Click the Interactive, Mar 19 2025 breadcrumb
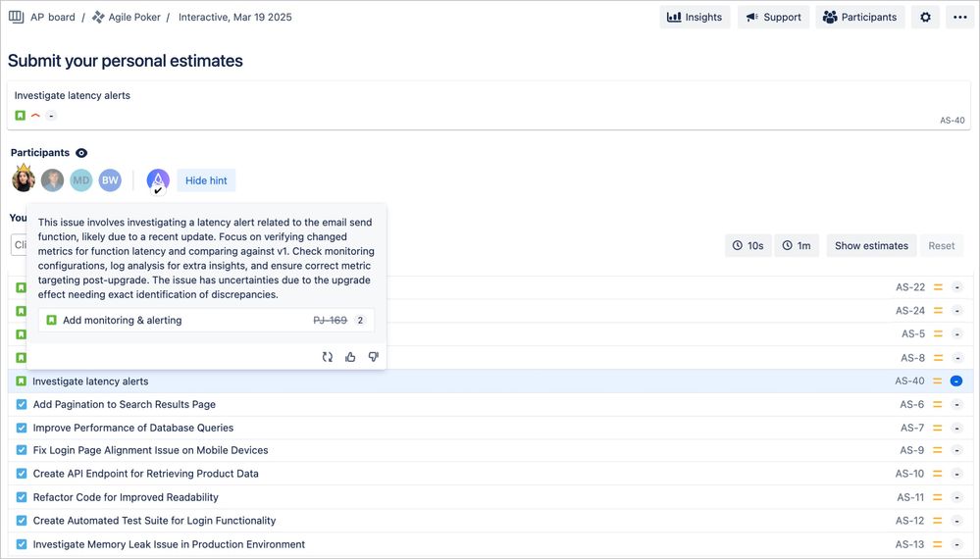The height and width of the screenshot is (559, 980). tap(235, 18)
